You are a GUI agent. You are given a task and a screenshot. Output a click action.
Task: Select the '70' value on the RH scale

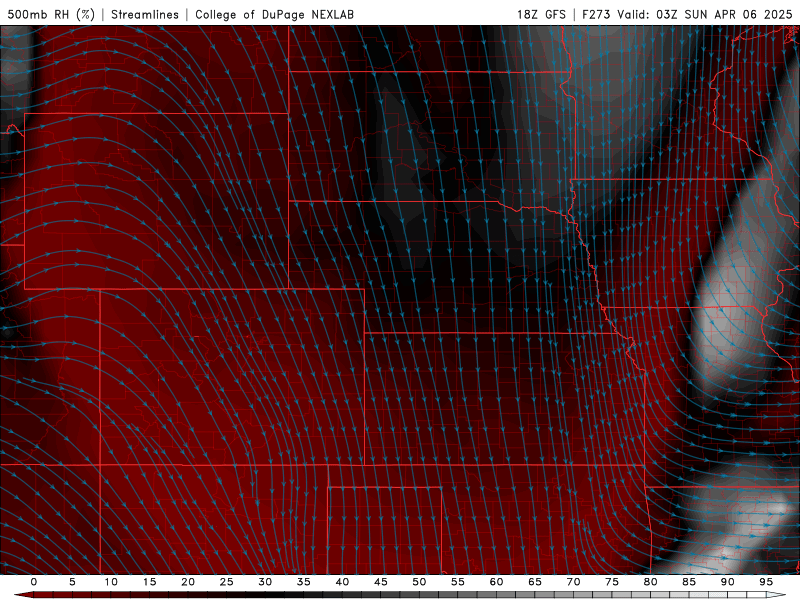pos(573,582)
